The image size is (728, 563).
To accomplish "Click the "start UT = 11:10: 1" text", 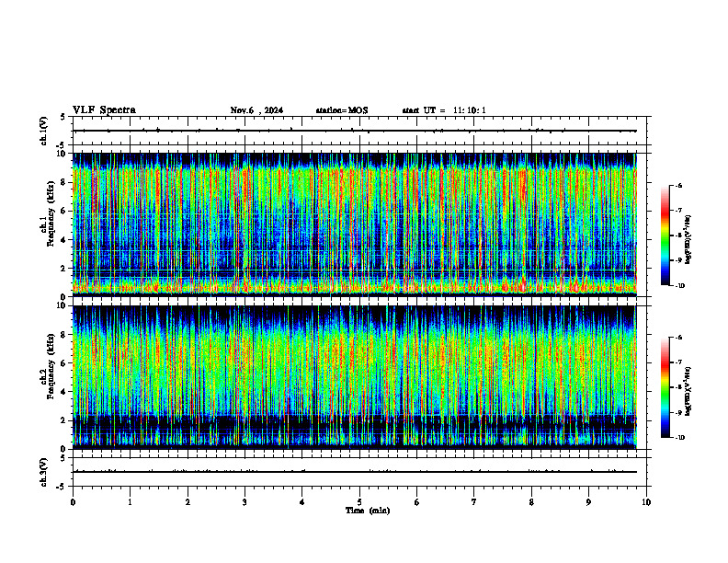I will point(444,110).
